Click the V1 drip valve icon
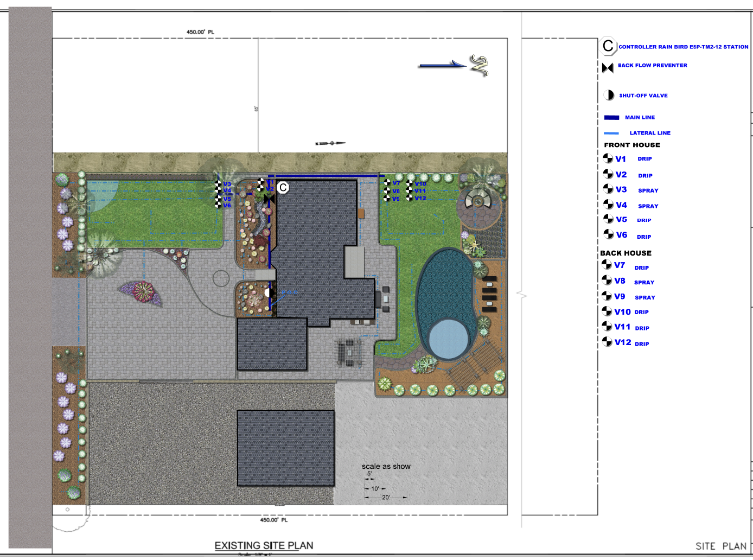Screen dimensions: 753x560 click(608, 158)
